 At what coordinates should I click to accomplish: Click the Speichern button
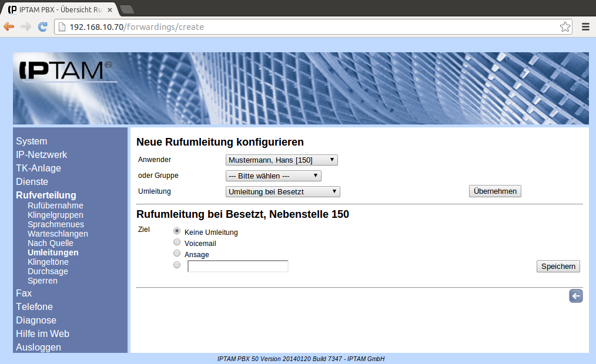click(558, 267)
